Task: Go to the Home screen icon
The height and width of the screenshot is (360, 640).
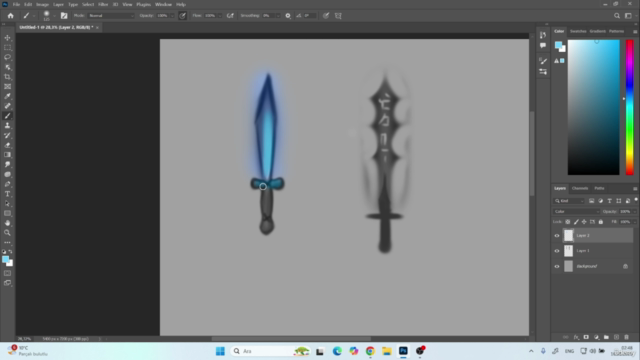Action: click(11, 16)
